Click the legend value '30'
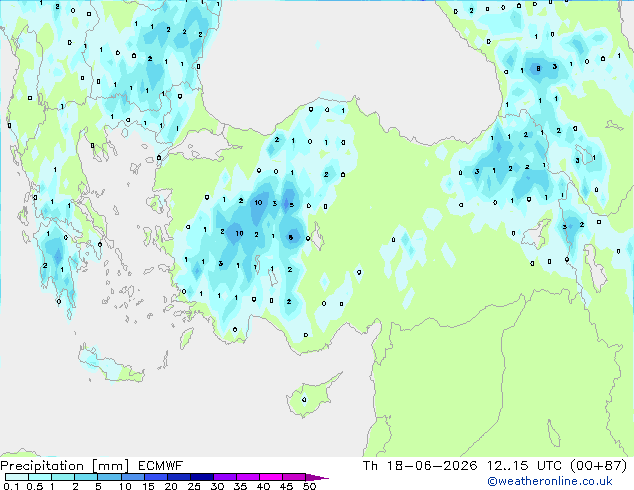 [x=217, y=486]
